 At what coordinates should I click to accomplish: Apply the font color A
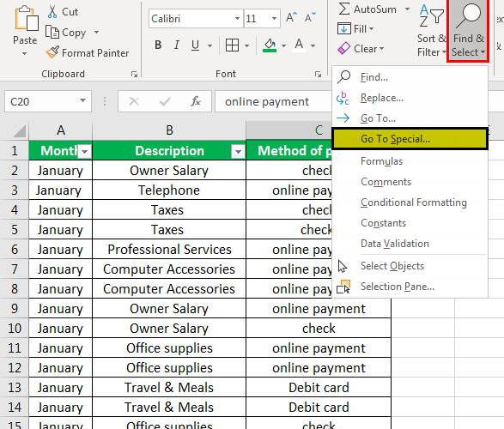[x=299, y=45]
